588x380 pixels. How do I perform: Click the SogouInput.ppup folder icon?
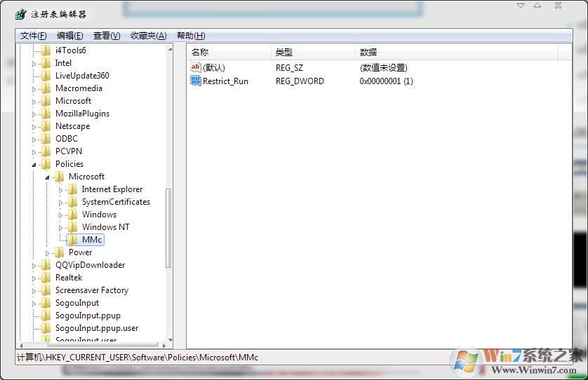point(46,315)
